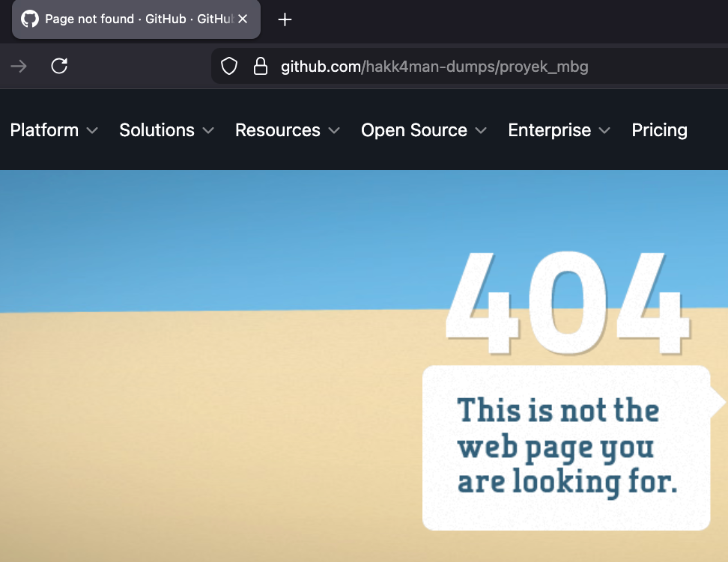Click the chevron arrow next to Resources
Viewport: 728px width, 562px height.
(x=334, y=131)
